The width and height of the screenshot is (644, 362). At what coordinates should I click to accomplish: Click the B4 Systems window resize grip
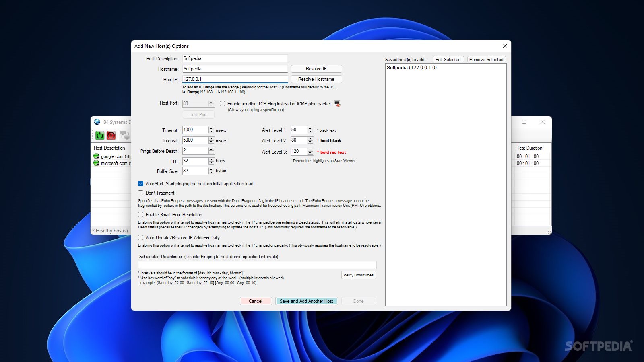549,232
